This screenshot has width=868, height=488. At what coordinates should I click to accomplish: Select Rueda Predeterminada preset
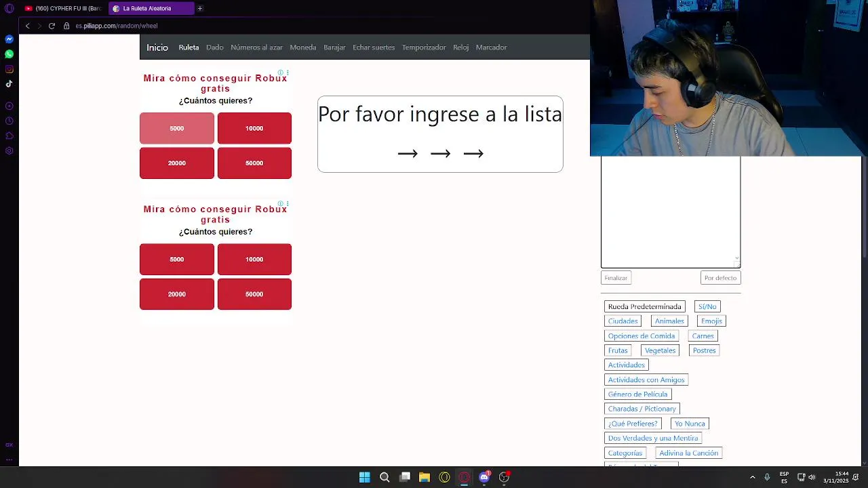coord(645,306)
